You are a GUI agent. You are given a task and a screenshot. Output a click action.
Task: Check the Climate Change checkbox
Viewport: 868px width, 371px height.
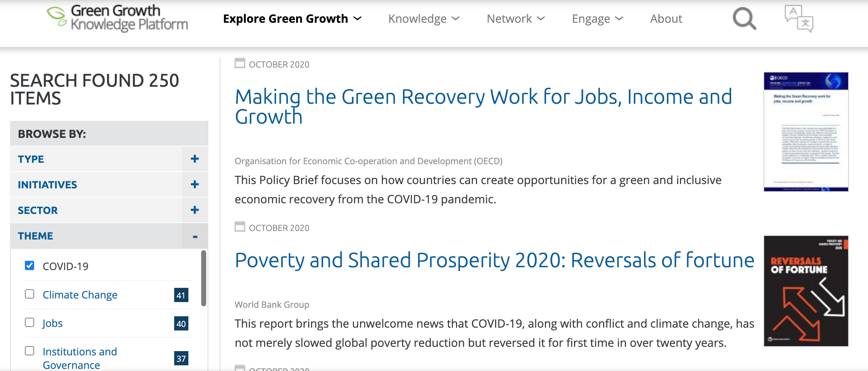point(30,294)
